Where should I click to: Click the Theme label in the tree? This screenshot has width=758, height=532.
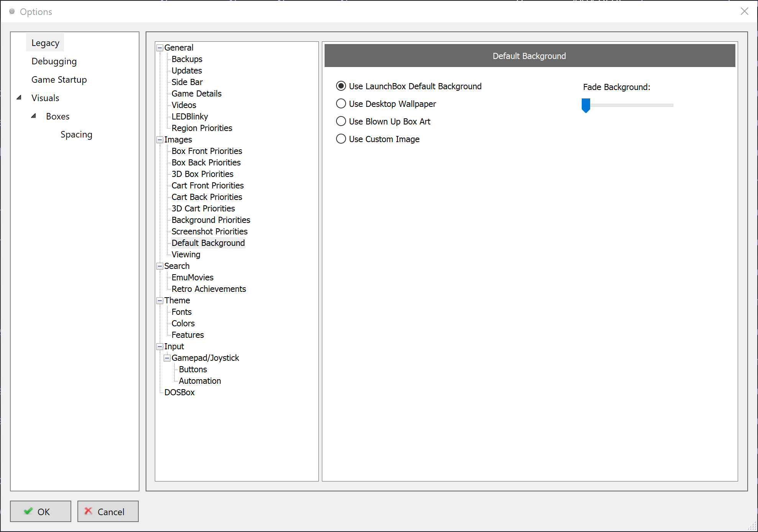click(x=177, y=301)
